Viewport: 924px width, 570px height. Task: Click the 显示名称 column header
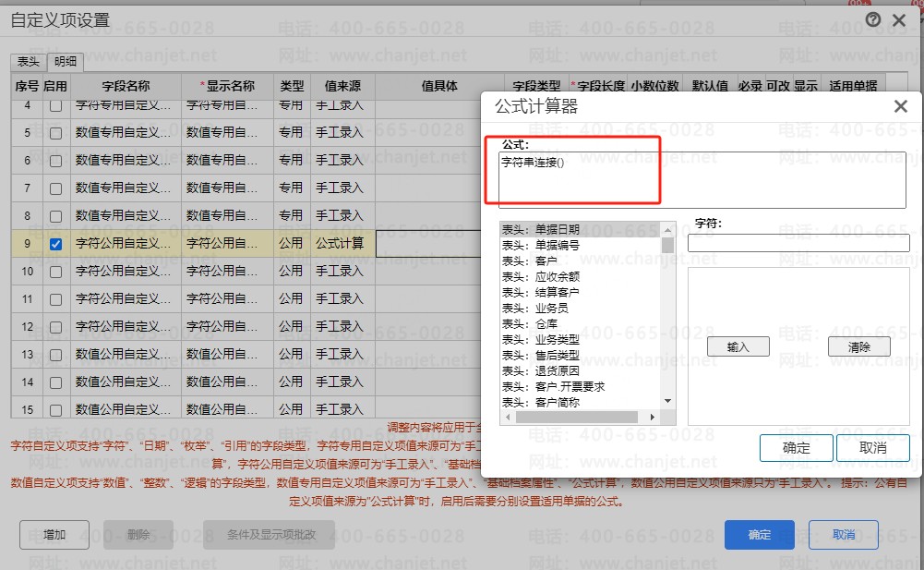[x=227, y=86]
